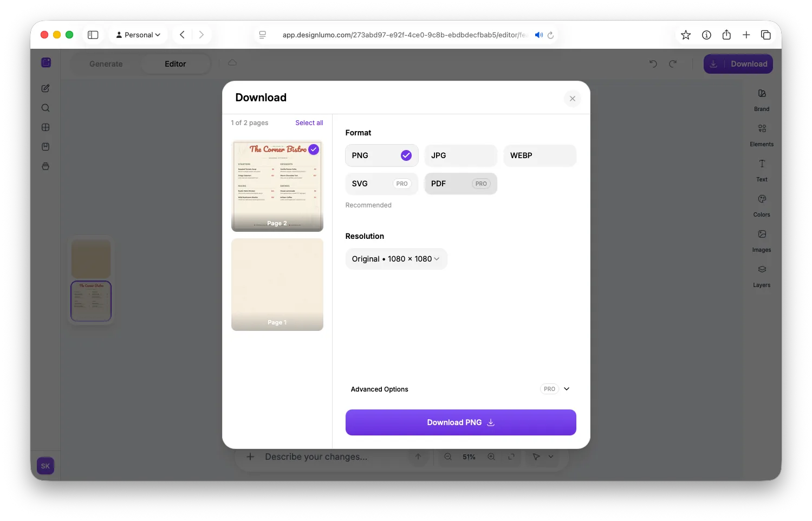The image size is (812, 521).
Task: Switch to the Editor tab
Action: coord(176,64)
